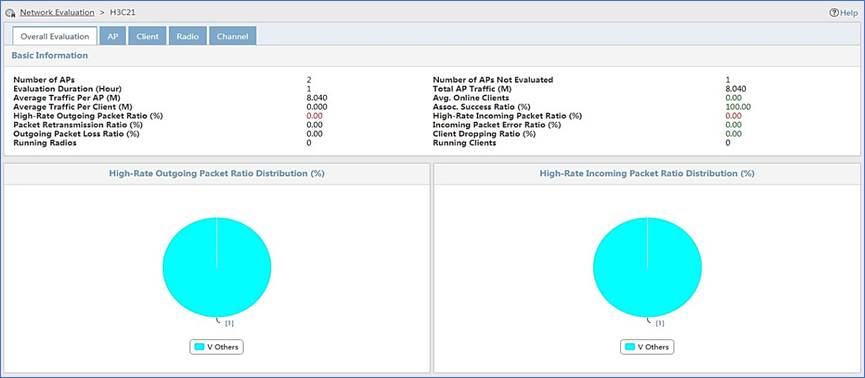The image size is (865, 378).
Task: Open the Network Evaluation breadcrumb link
Action: click(x=57, y=12)
